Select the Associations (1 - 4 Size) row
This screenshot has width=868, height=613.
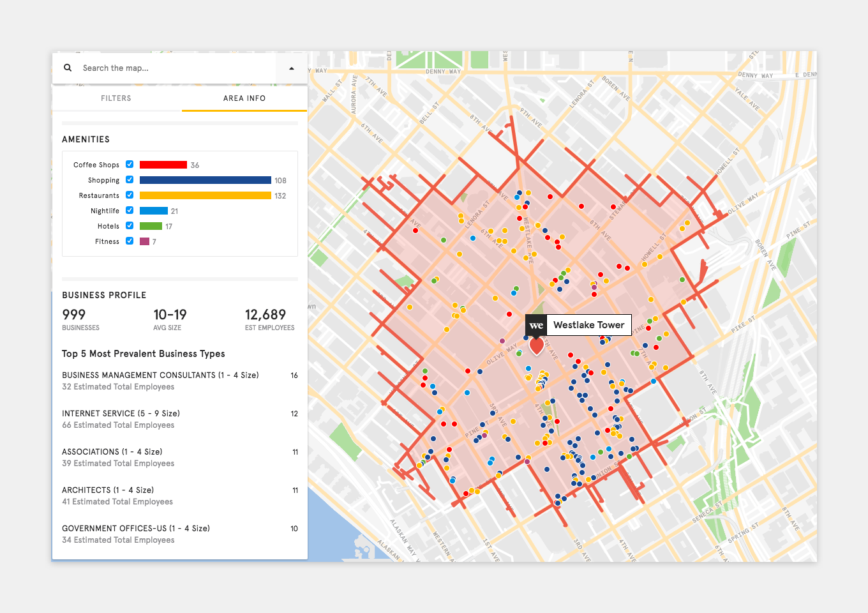(180, 457)
